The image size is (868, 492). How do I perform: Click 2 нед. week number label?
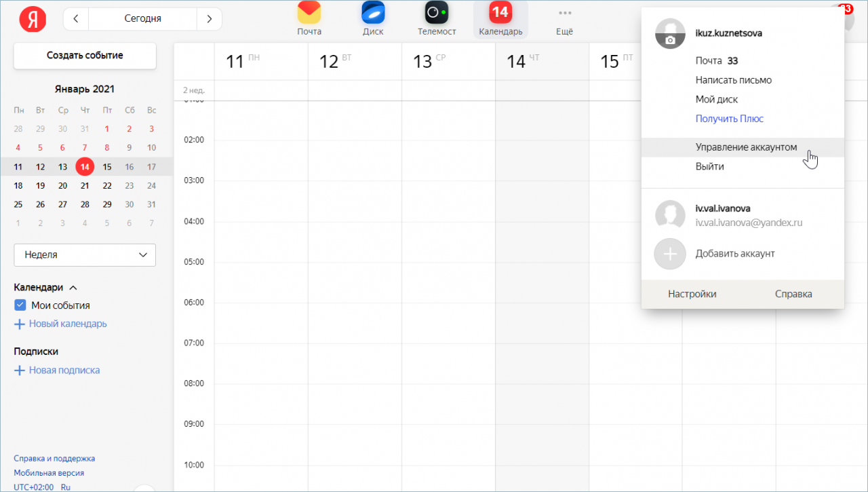click(194, 90)
